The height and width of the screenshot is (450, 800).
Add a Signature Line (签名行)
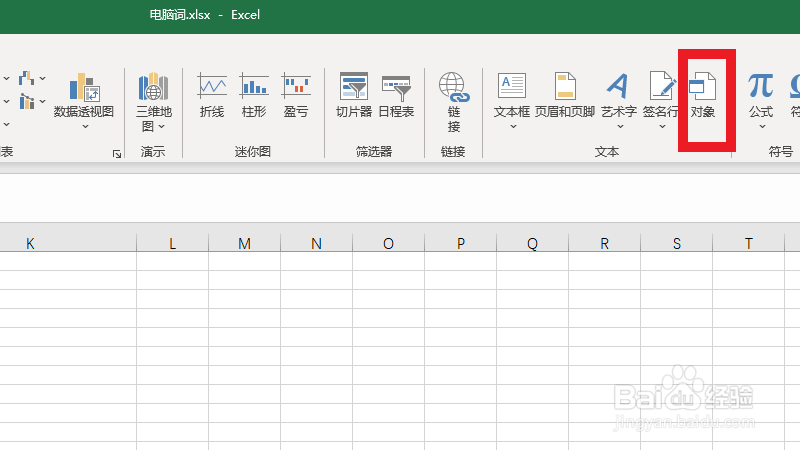pyautogui.click(x=661, y=94)
